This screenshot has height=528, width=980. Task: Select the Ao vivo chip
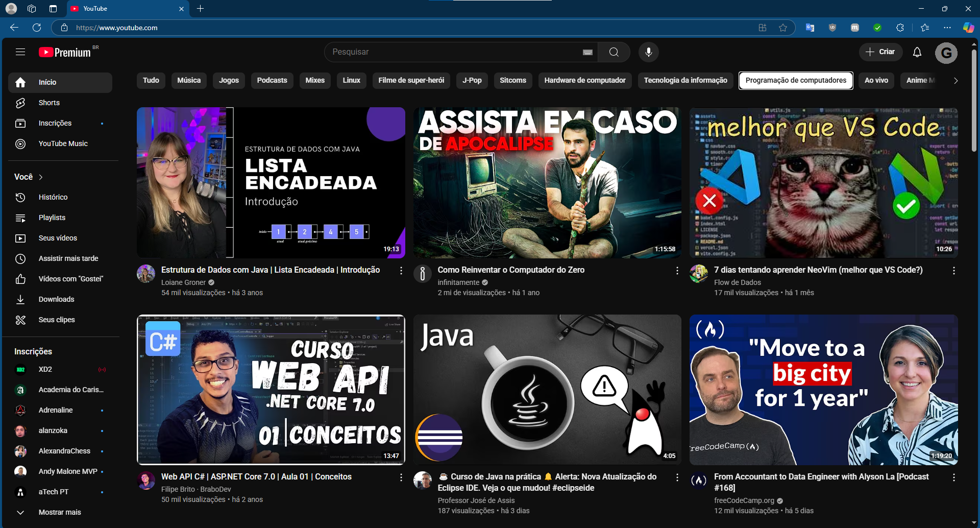click(876, 81)
